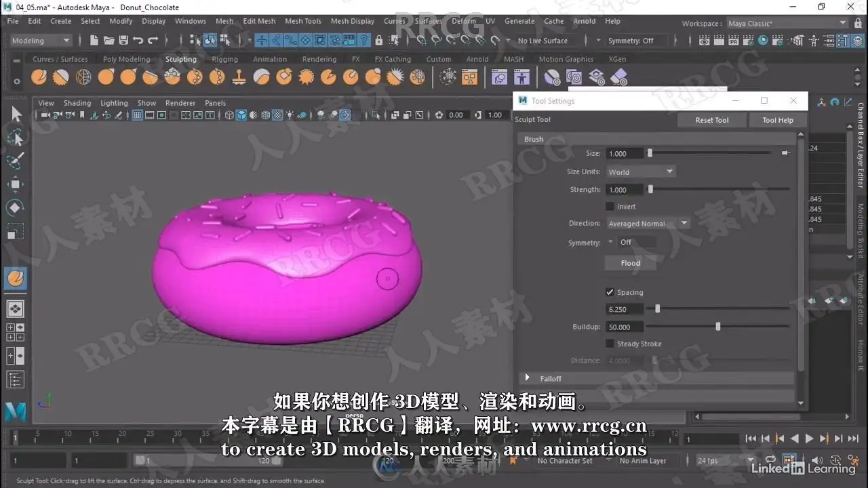Activate the Paint selection tool
Screen dimensions: 868x488
[16, 161]
